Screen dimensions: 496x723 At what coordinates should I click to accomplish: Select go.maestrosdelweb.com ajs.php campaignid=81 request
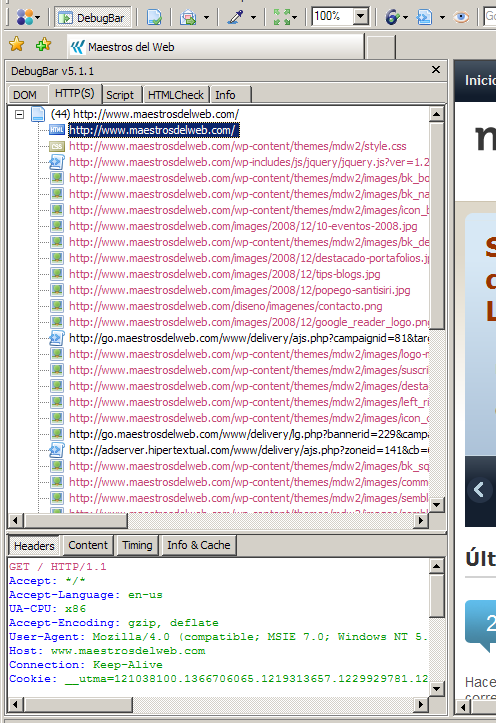[249, 338]
